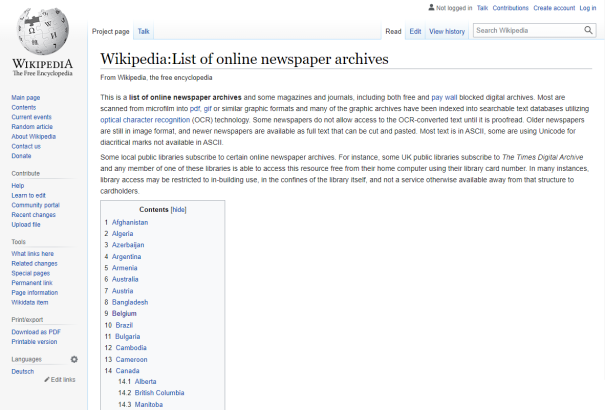Open the View history tab

447,32
